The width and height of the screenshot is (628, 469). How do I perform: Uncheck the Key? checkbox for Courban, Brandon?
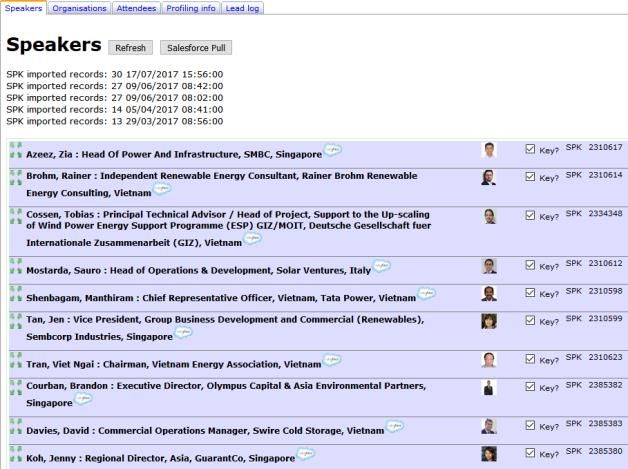click(530, 386)
